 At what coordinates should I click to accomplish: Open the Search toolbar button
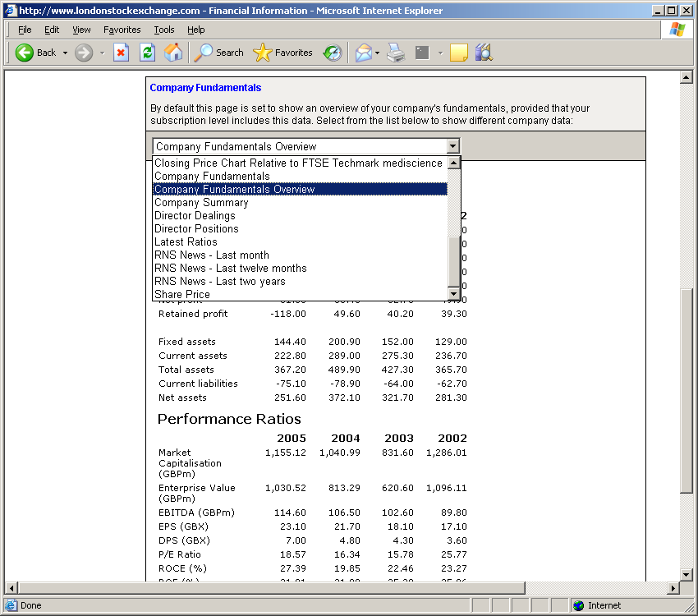click(219, 53)
